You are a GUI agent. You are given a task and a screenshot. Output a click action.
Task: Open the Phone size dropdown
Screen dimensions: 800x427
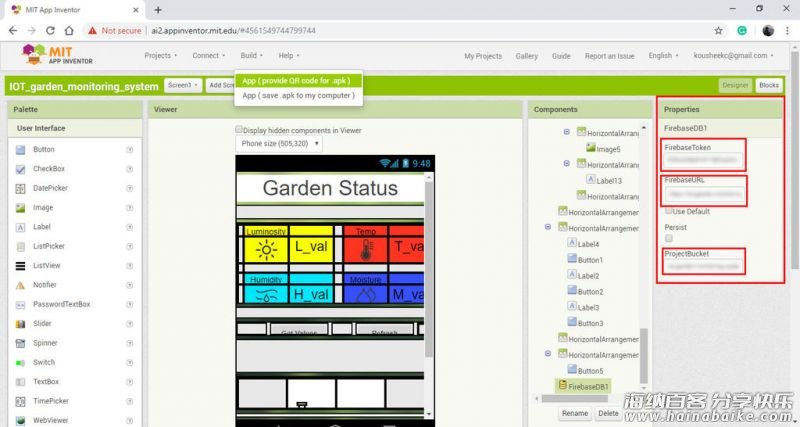coord(279,144)
